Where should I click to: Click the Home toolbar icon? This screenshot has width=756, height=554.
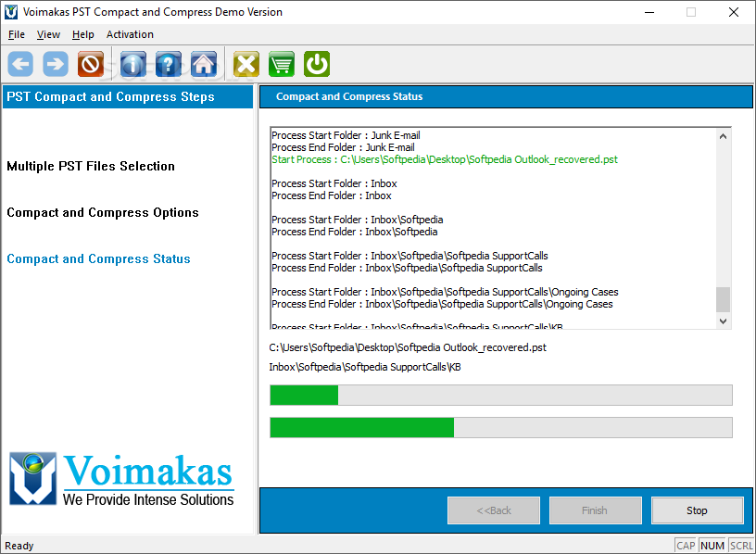tap(204, 64)
